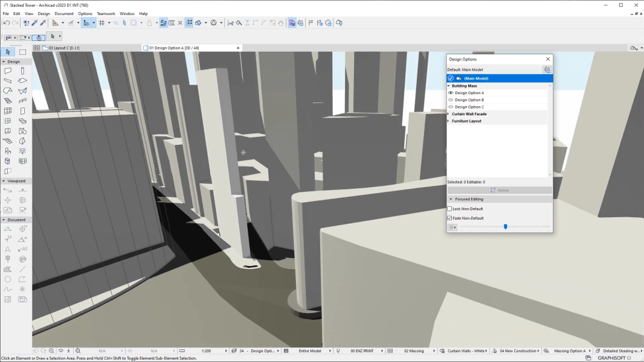Close the 01 Design Option A tab
Screen dimensions: 644x362
238,48
